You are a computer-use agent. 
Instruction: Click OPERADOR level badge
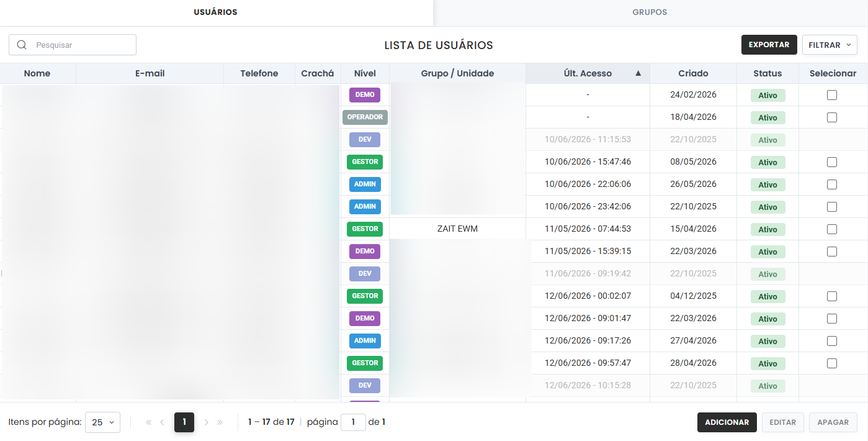point(365,117)
